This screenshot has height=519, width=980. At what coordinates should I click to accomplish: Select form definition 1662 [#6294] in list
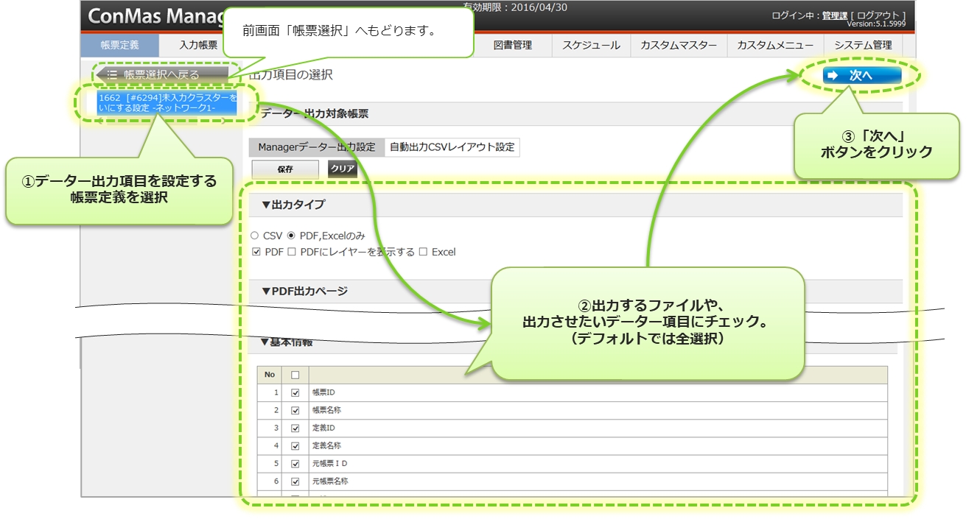tap(167, 102)
